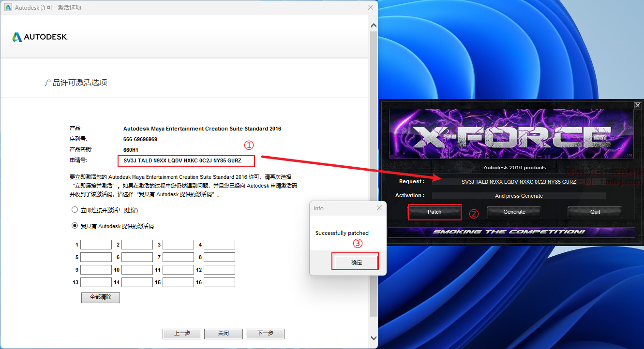
Task: Close the Autodesk license activation window
Action: tap(371, 7)
